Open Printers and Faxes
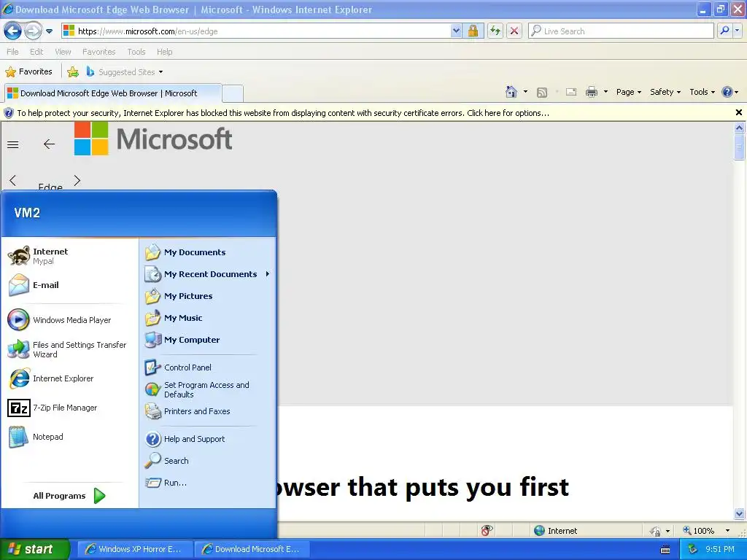Image resolution: width=747 pixels, height=560 pixels. coord(208,411)
